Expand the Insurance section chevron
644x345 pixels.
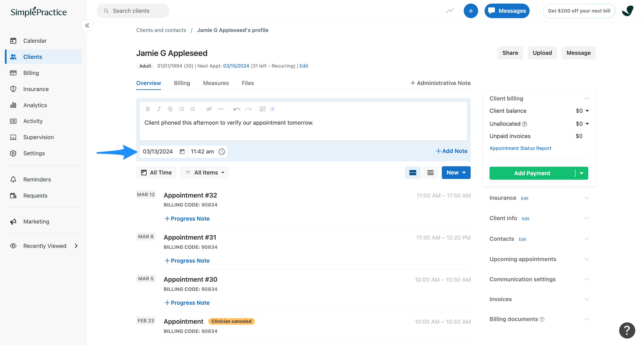[x=586, y=198]
